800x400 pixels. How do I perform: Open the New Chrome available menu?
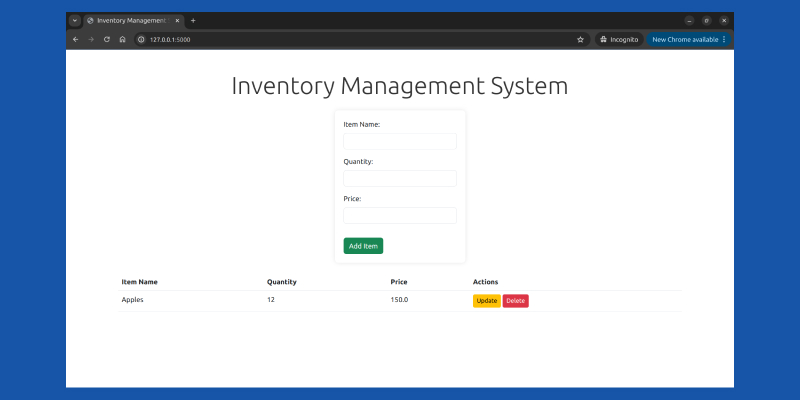pyautogui.click(x=689, y=39)
